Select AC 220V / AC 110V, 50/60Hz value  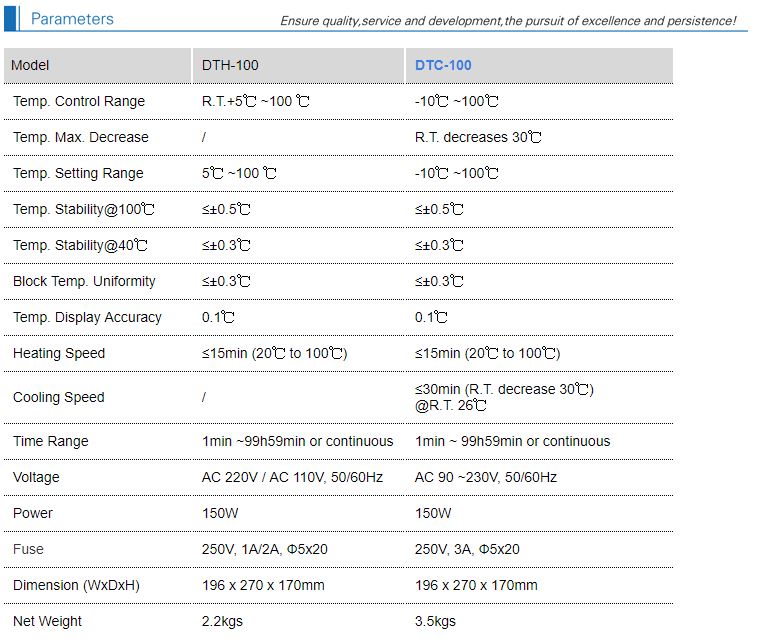tap(292, 477)
